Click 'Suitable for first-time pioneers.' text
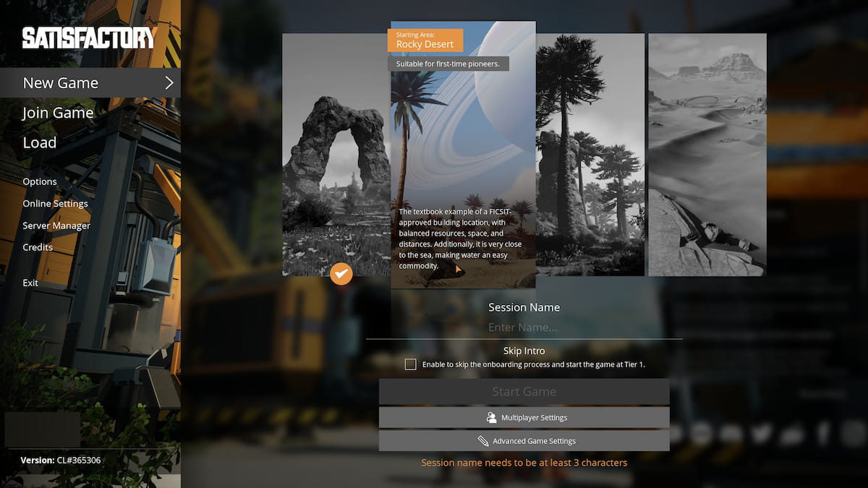The width and height of the screenshot is (868, 488). point(448,64)
